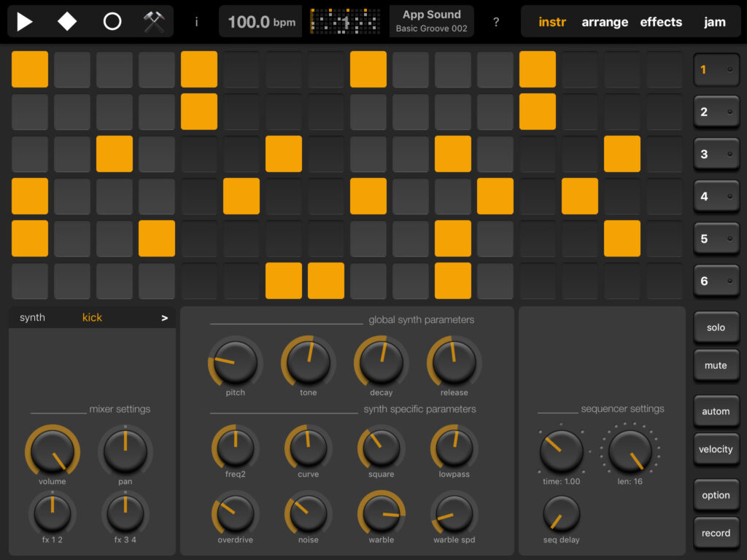Tap the info 'i' icon
The image size is (747, 560).
coord(196,22)
